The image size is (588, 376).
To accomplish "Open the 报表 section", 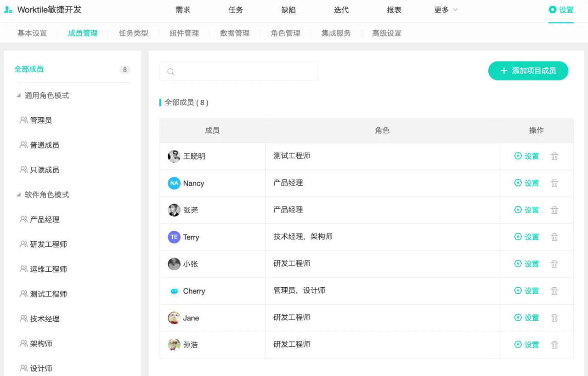I will point(394,10).
